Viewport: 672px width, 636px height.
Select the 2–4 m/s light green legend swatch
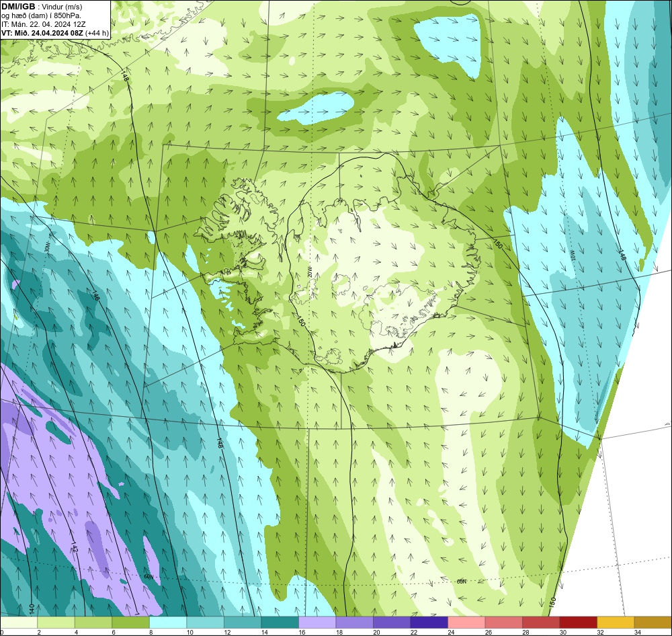pos(56,623)
